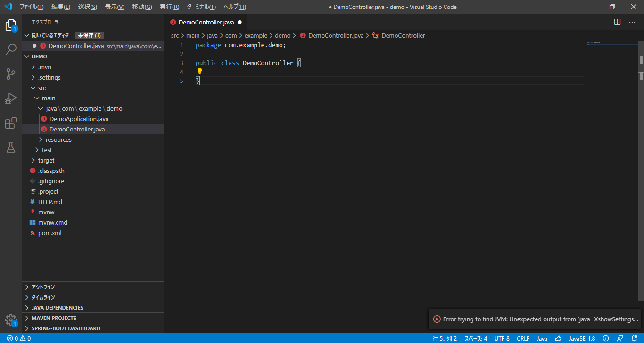Viewport: 644px width, 343px height.
Task: Open the Run and Debug view
Action: (11, 98)
